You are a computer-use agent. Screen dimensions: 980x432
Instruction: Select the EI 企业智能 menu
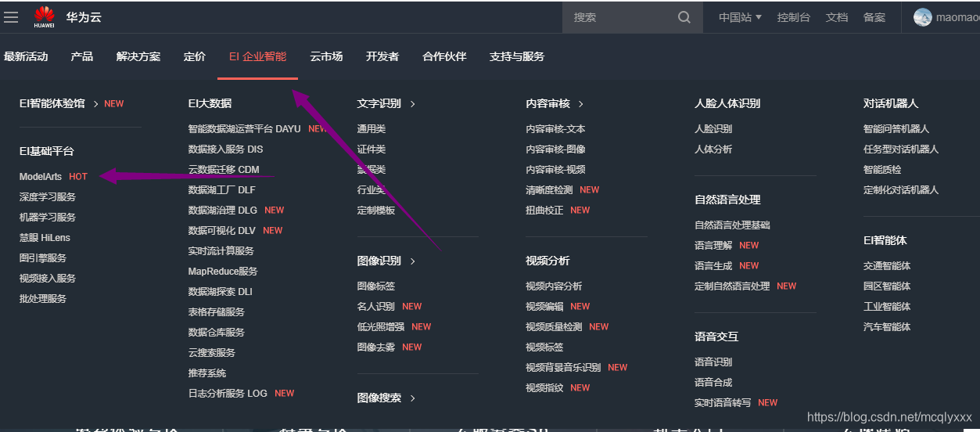click(x=258, y=56)
